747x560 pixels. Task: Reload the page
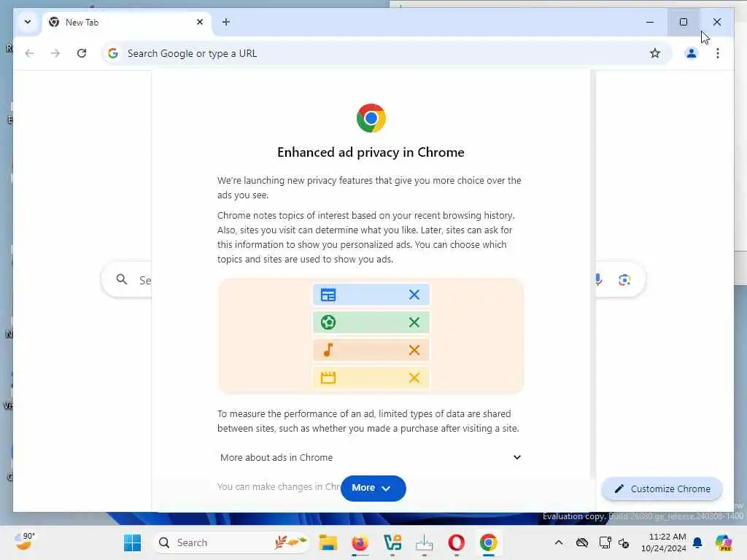tap(82, 53)
